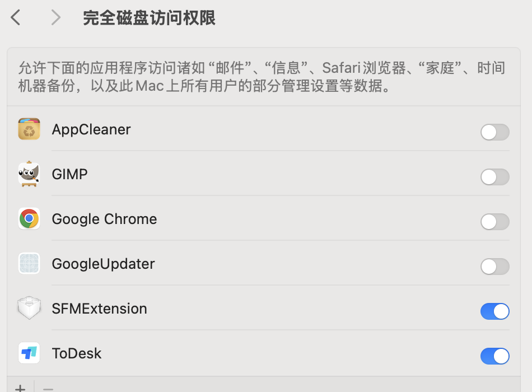Click the Google Chrome logo icon

29,218
